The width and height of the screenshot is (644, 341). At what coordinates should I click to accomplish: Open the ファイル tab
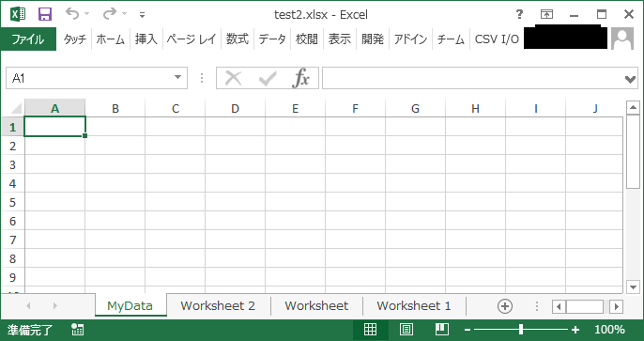click(28, 39)
